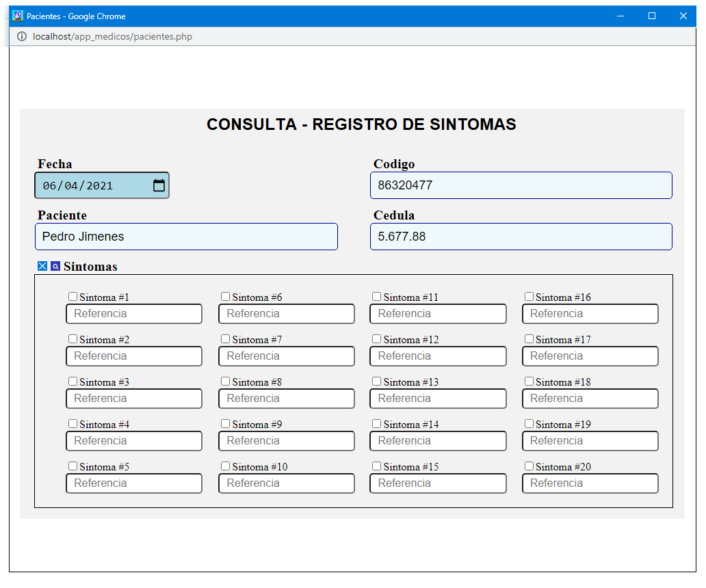The height and width of the screenshot is (588, 706).
Task: Select the Sintoma #12 checkbox
Action: click(x=376, y=338)
